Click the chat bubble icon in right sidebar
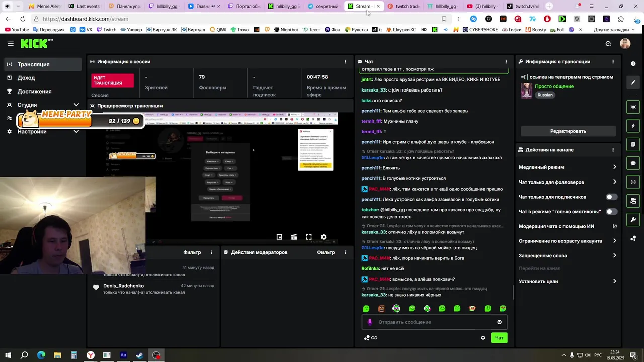The width and height of the screenshot is (644, 362). click(x=633, y=163)
